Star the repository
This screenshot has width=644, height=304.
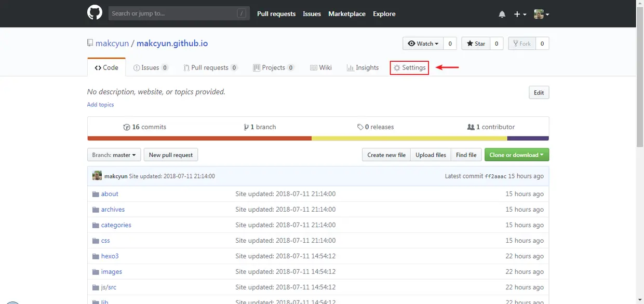click(476, 44)
